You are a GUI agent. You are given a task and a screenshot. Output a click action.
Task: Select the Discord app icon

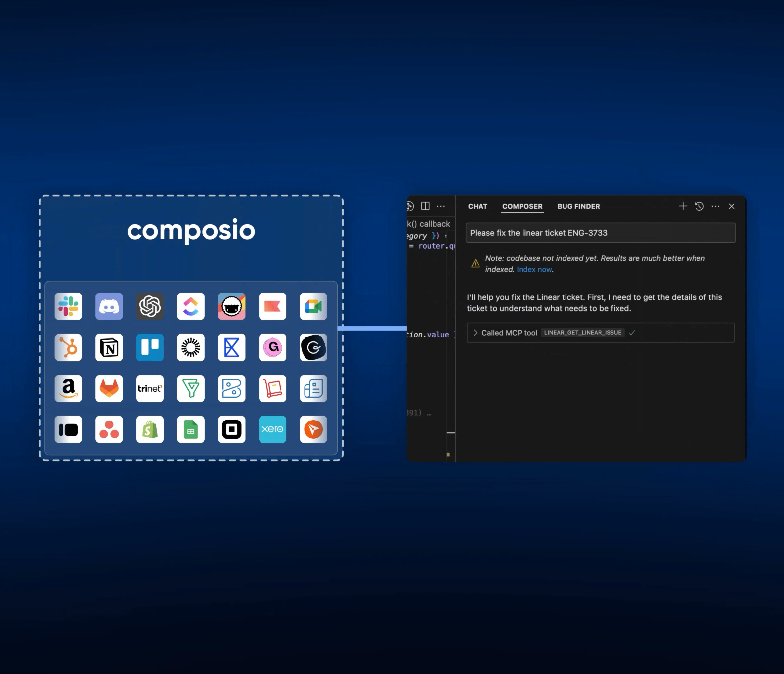coord(109,306)
